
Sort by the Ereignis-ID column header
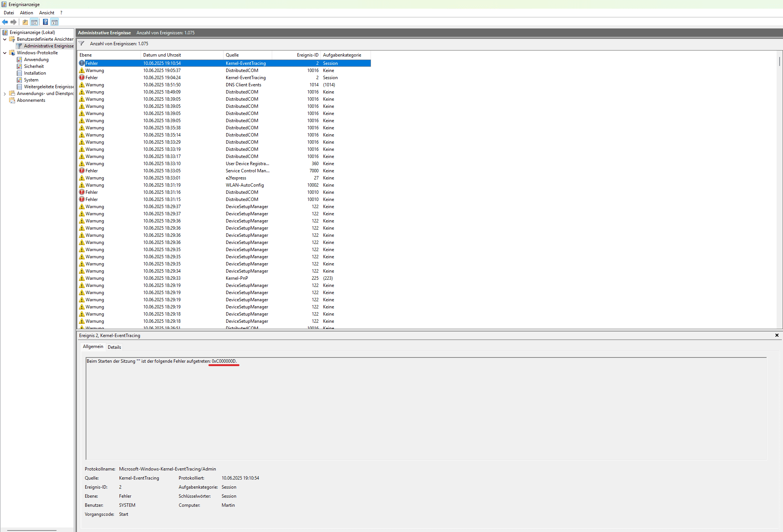coord(307,55)
